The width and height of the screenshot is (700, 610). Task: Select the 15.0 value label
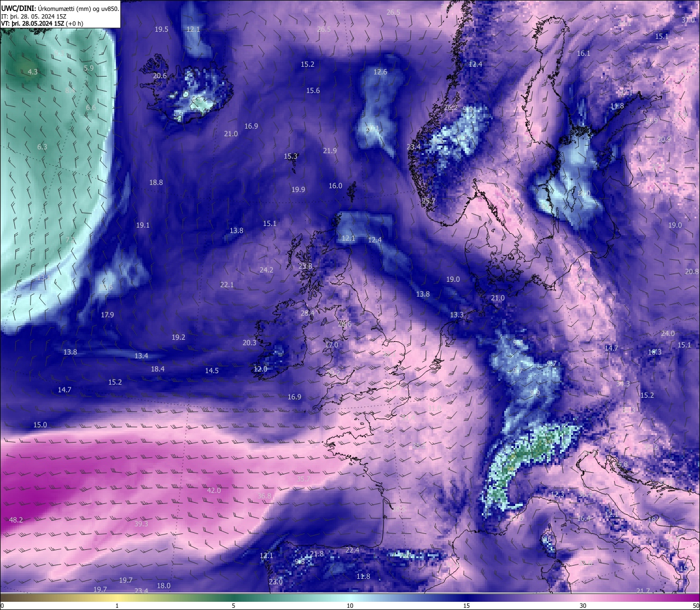pyautogui.click(x=40, y=425)
